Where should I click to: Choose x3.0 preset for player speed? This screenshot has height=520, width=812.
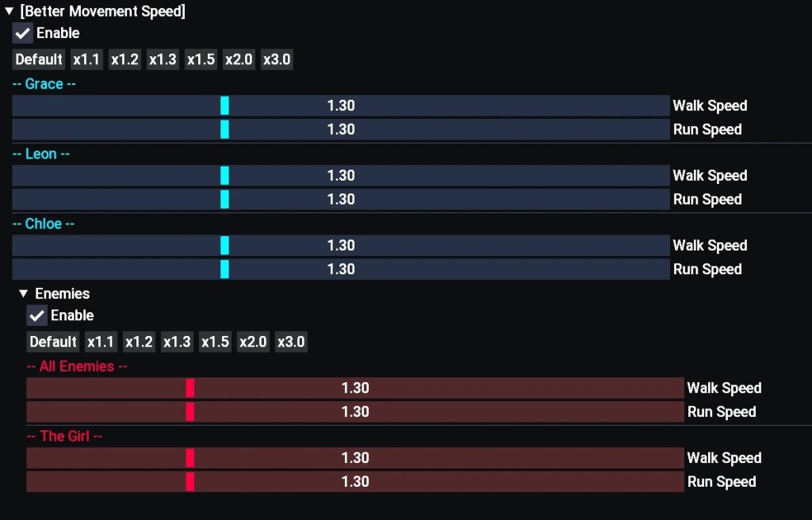click(277, 59)
